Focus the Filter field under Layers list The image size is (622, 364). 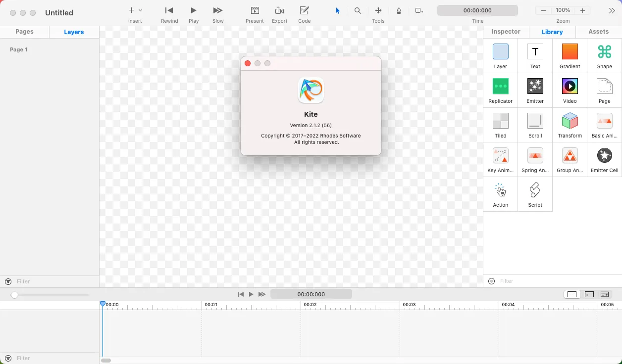tap(55, 281)
